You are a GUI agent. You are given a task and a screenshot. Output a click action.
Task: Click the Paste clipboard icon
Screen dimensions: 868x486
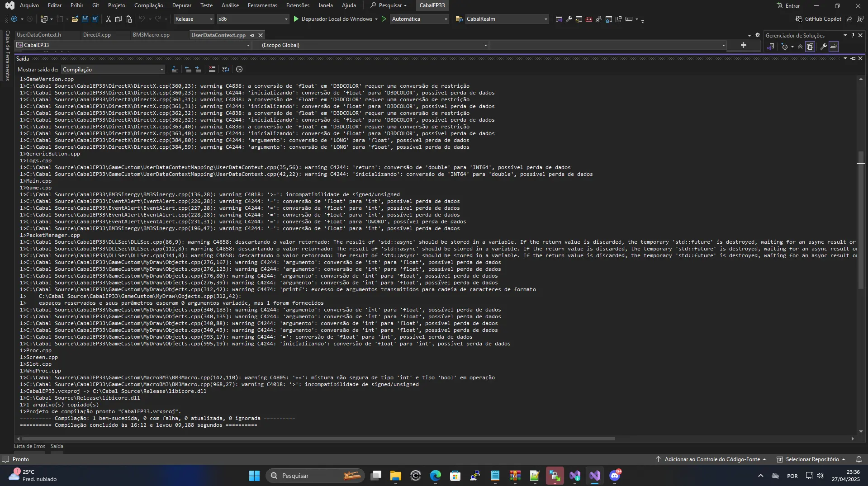[129, 19]
